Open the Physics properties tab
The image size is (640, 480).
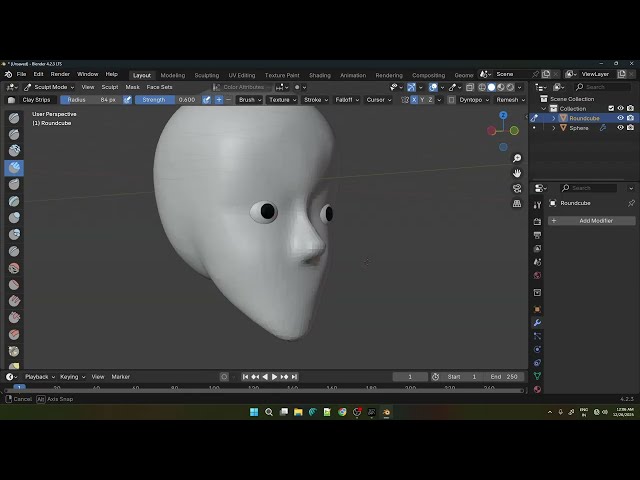click(x=537, y=349)
